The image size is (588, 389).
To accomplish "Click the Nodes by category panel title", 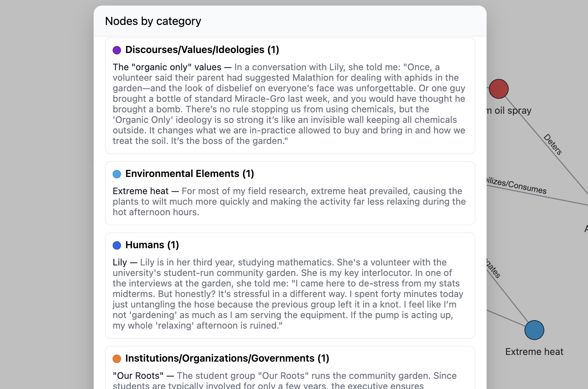I will 153,21.
